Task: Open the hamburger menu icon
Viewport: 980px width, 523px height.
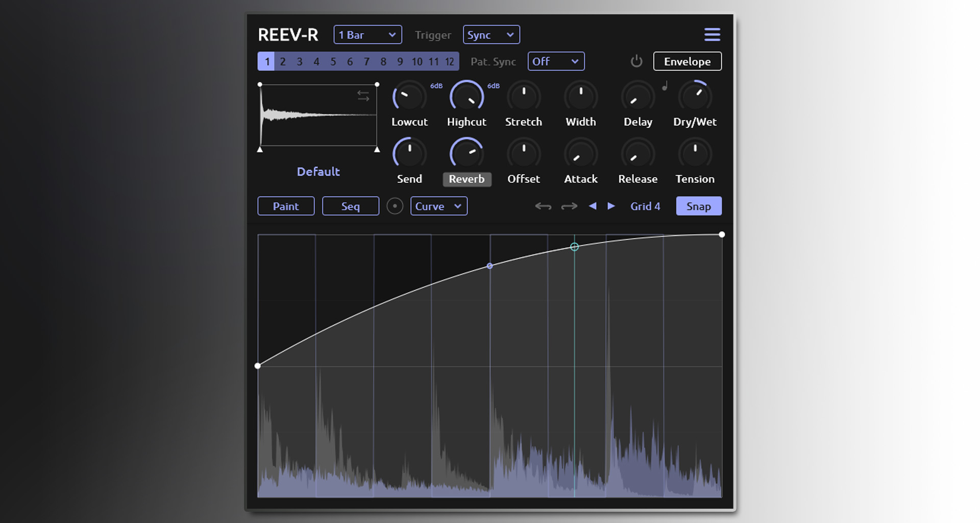Action: pos(712,35)
